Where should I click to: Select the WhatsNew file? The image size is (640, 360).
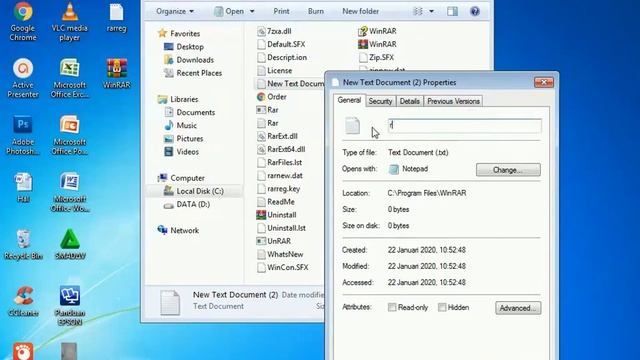(280, 254)
